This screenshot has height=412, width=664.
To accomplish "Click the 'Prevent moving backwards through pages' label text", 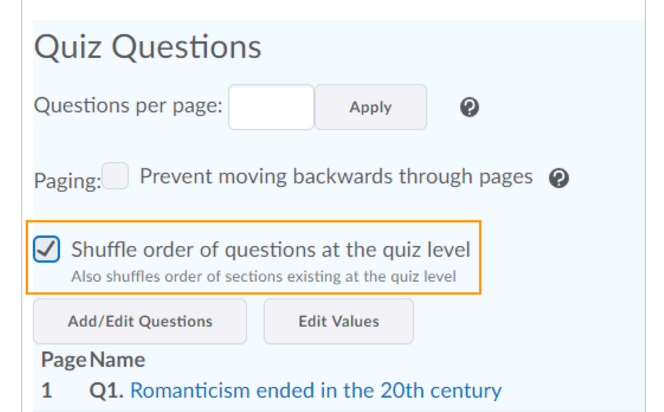I will coord(336,177).
